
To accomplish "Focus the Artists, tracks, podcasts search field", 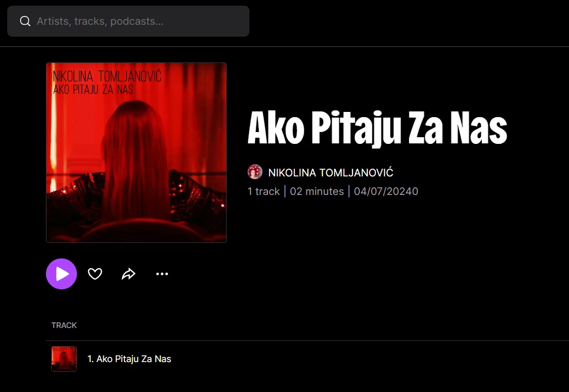I will pos(128,21).
